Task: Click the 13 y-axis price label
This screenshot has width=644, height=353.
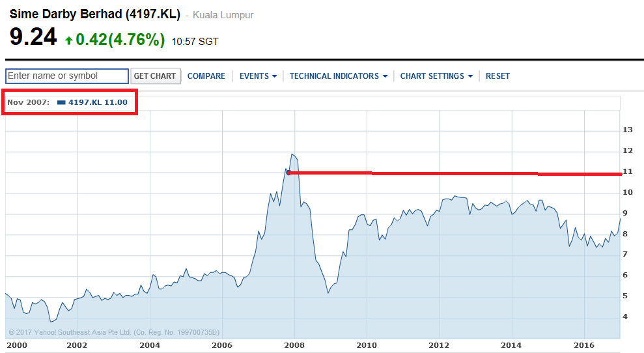Action: coord(628,130)
